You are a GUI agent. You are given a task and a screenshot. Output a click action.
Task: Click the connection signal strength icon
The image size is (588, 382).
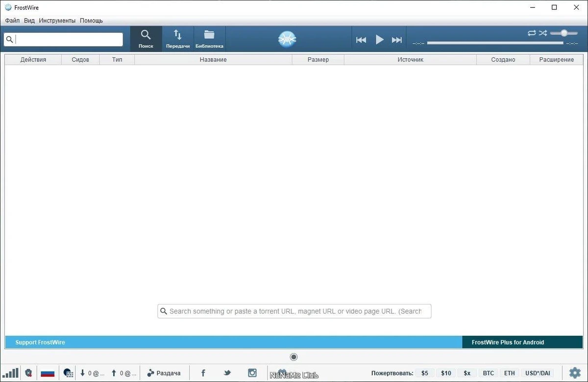(x=10, y=373)
